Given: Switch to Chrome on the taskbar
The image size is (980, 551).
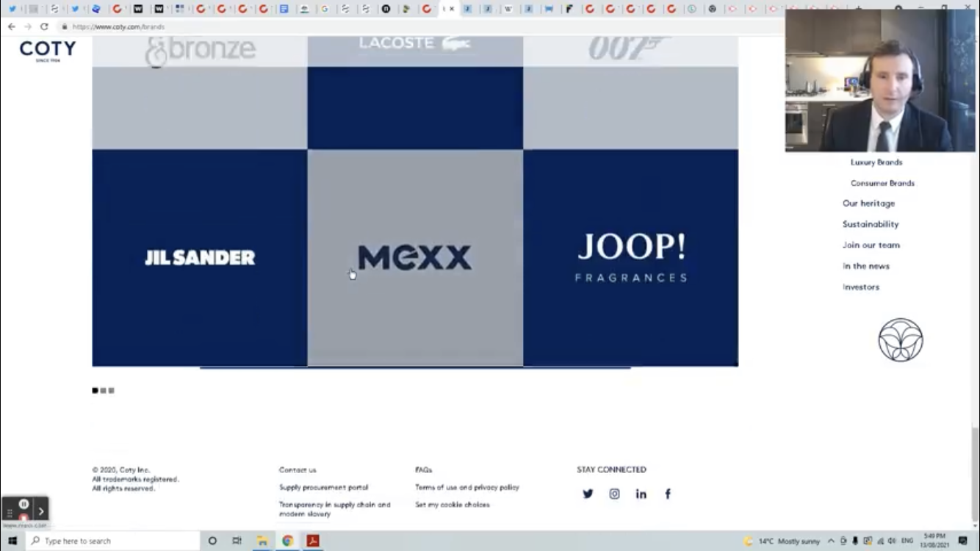Looking at the screenshot, I should pos(287,541).
